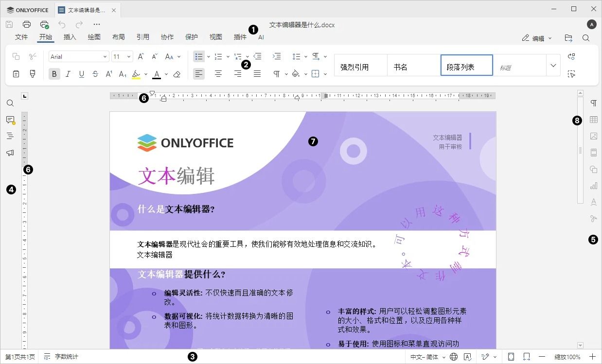Apply the 强烈引用 paragraph style
Image resolution: width=602 pixels, height=364 pixels.
coord(360,66)
